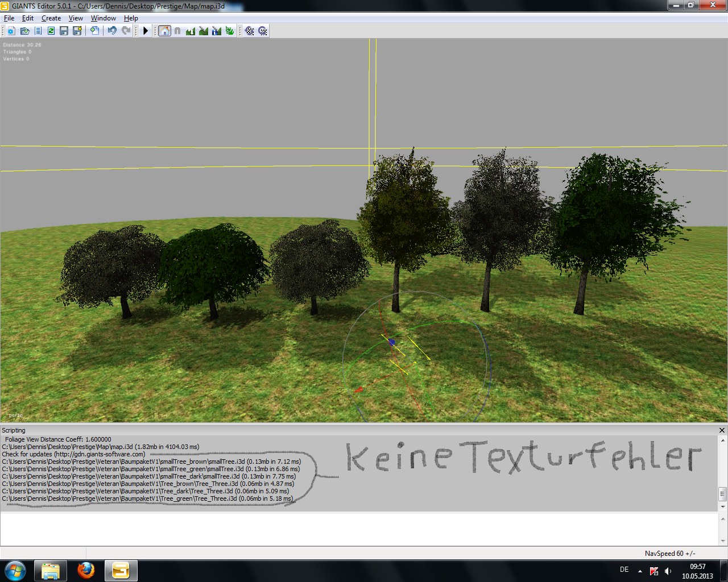The image size is (728, 582).
Task: Click the smallTree_dark log line
Action: [x=149, y=476]
